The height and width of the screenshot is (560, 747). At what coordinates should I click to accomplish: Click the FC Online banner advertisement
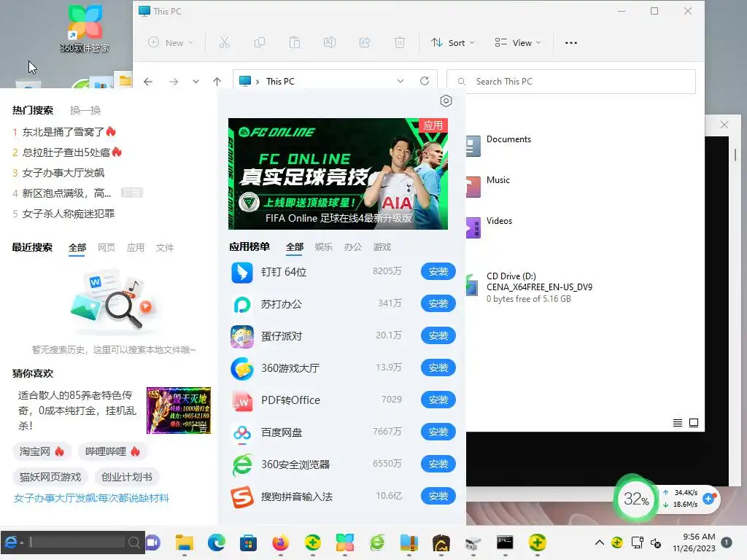338,174
